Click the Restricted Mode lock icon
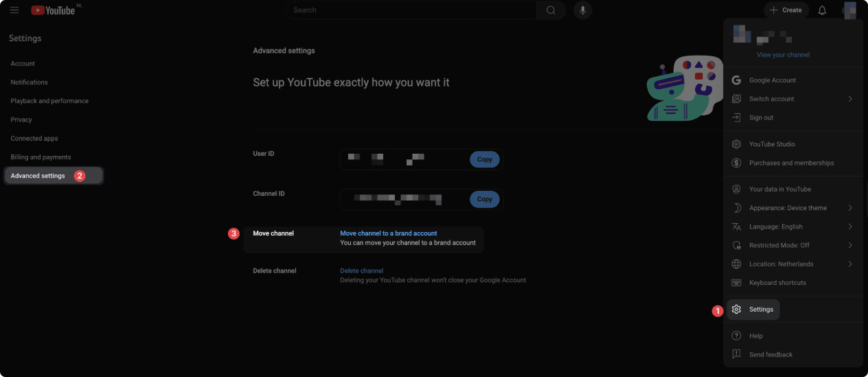 (736, 245)
